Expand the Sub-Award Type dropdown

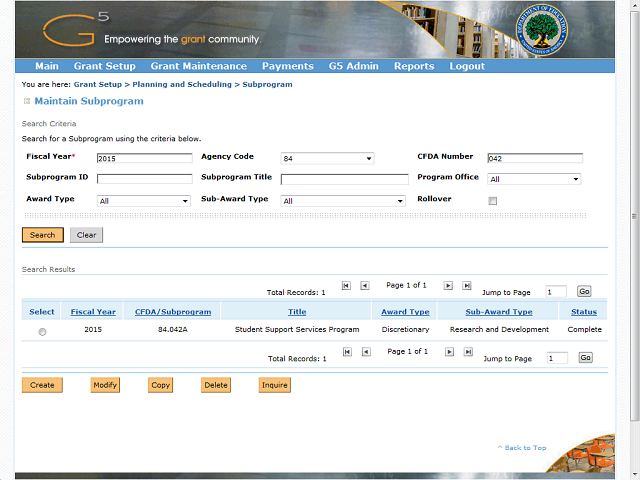tap(342, 201)
